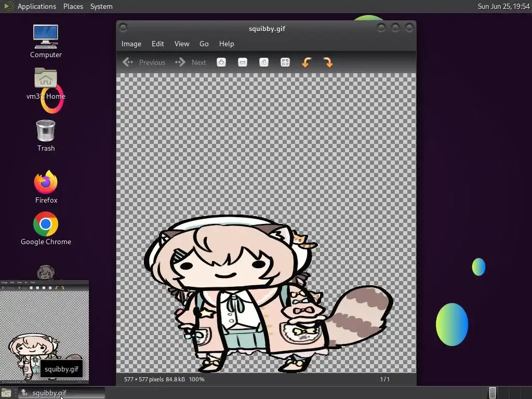
Task: Click the zoom out toolbar icon
Action: pyautogui.click(x=243, y=62)
